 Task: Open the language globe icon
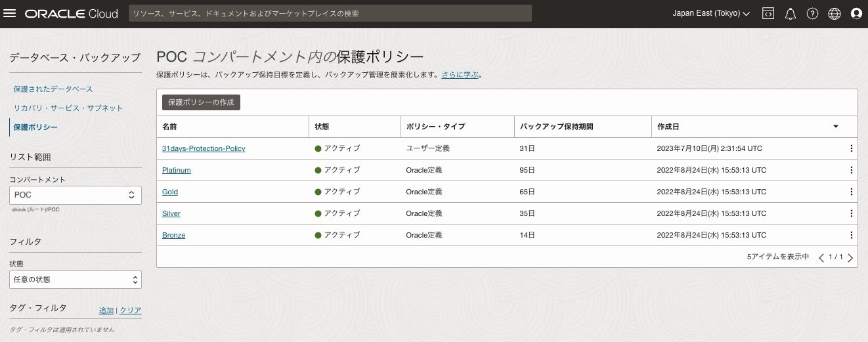(x=834, y=13)
